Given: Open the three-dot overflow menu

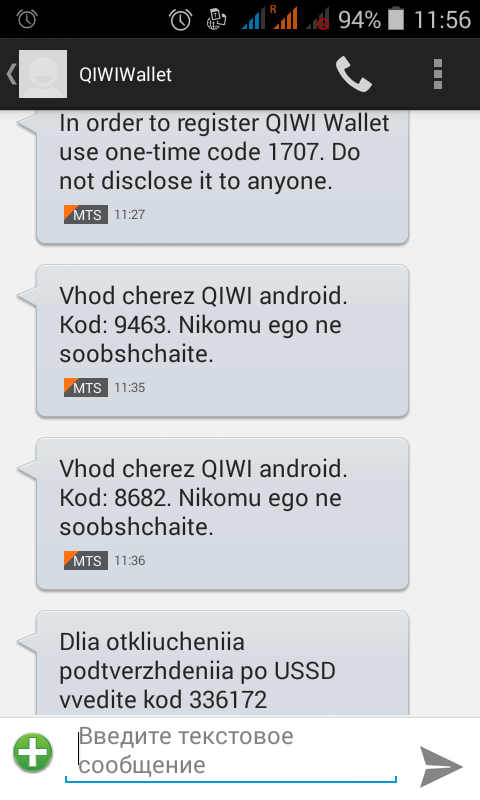Looking at the screenshot, I should (x=438, y=74).
